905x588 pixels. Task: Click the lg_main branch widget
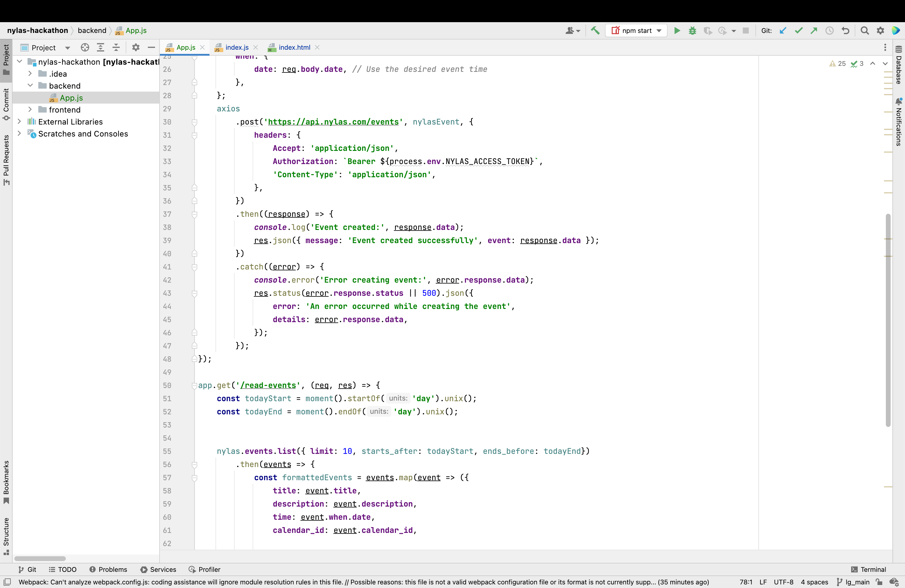tap(854, 582)
